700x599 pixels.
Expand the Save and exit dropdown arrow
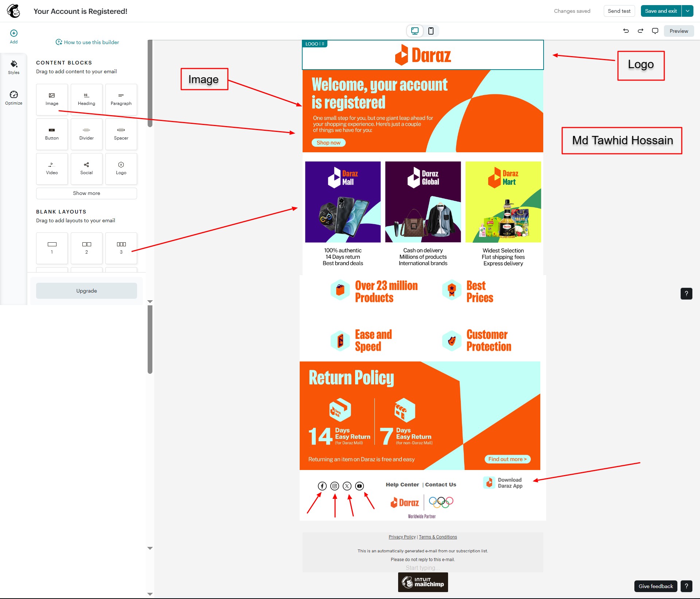coord(688,11)
